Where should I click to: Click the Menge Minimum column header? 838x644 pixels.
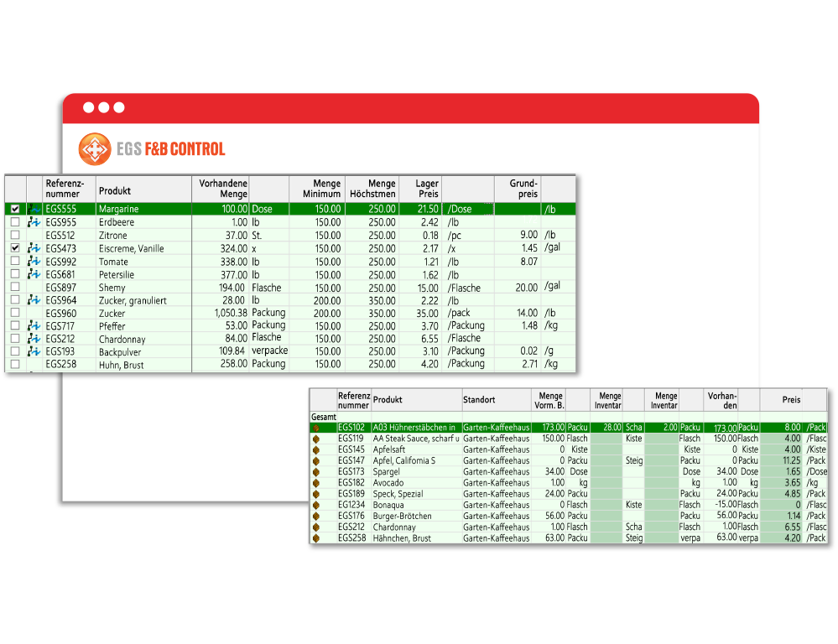317,189
